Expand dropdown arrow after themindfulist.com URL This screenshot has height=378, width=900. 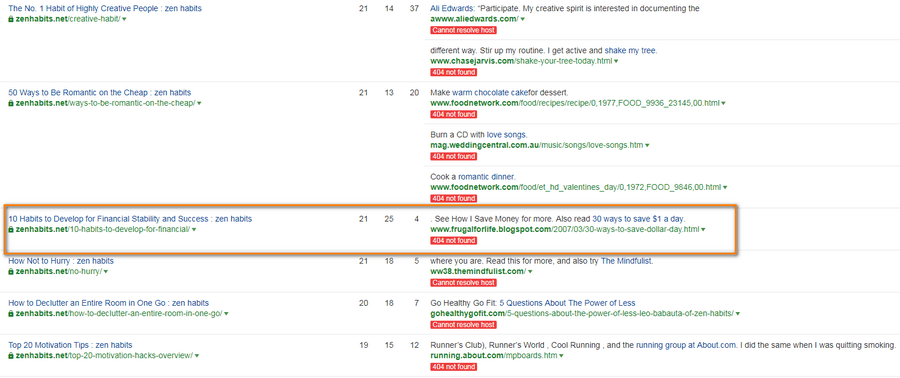pyautogui.click(x=529, y=272)
